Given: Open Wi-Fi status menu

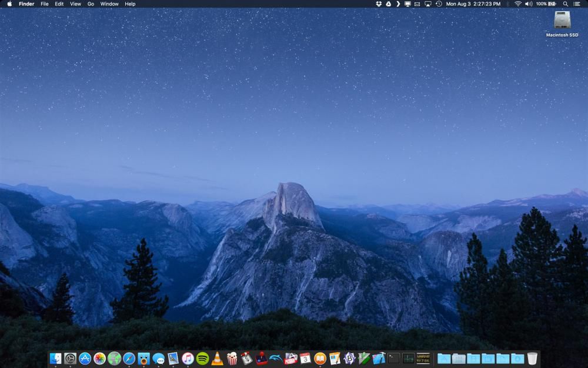Looking at the screenshot, I should click(518, 4).
